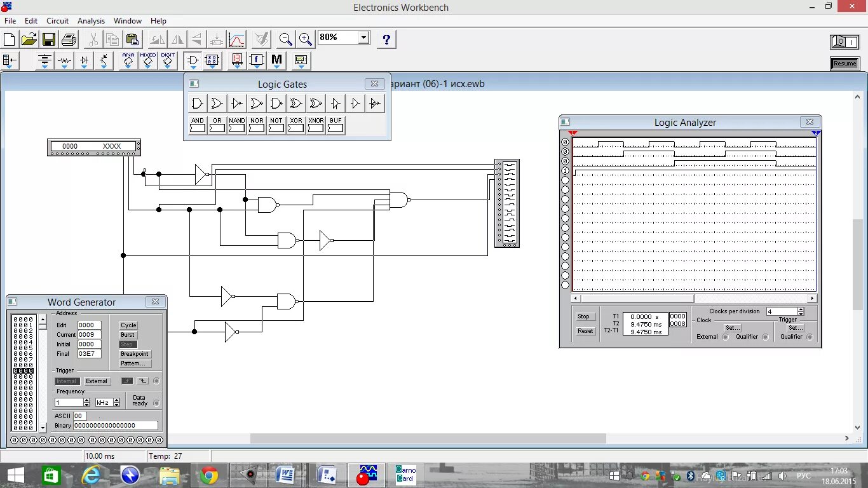This screenshot has width=868, height=488.
Task: Open the Help menu
Action: tap(158, 21)
